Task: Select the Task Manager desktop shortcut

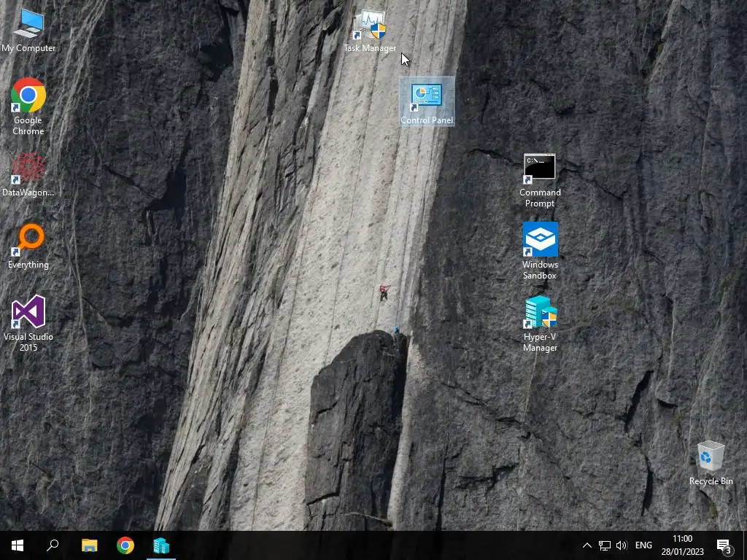Action: click(x=370, y=31)
